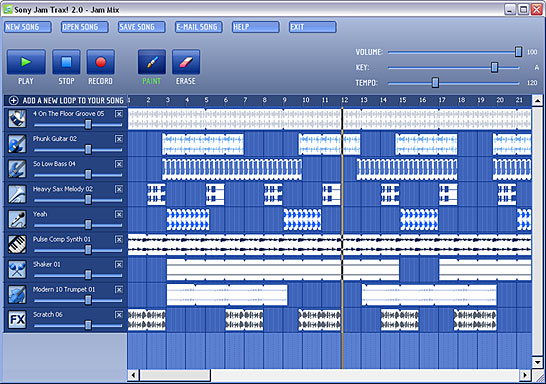Remove the So Low Bass 04 track

[119, 164]
